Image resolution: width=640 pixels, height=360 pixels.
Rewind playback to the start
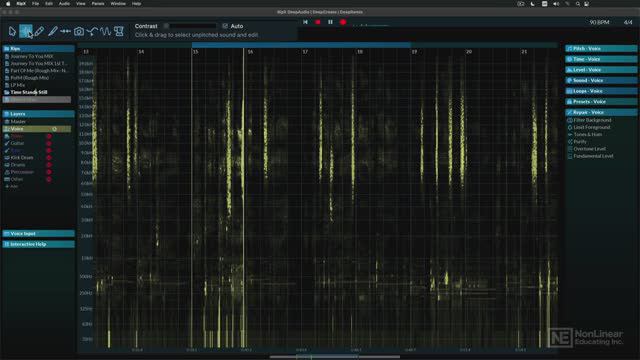(x=305, y=22)
